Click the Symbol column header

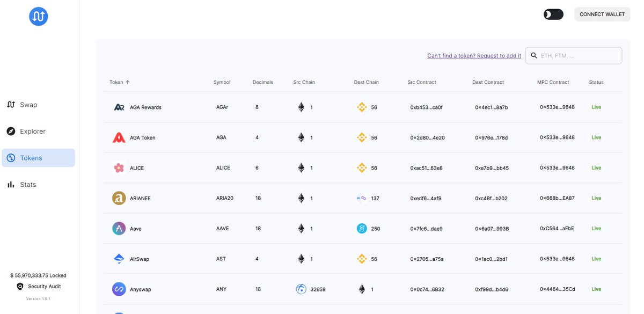222,82
